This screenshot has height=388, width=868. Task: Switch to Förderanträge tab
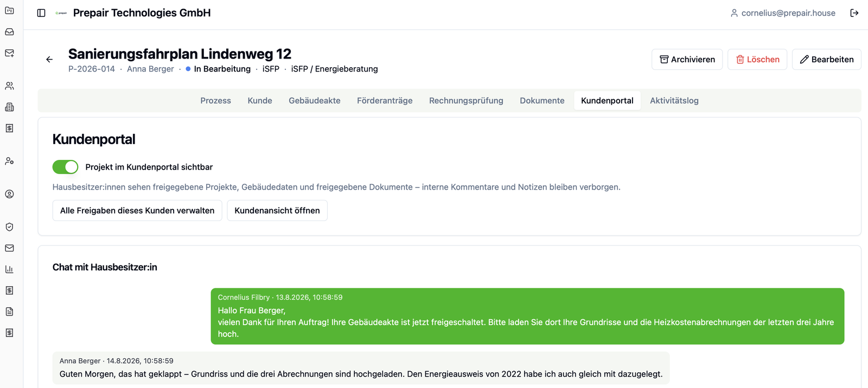pyautogui.click(x=385, y=101)
